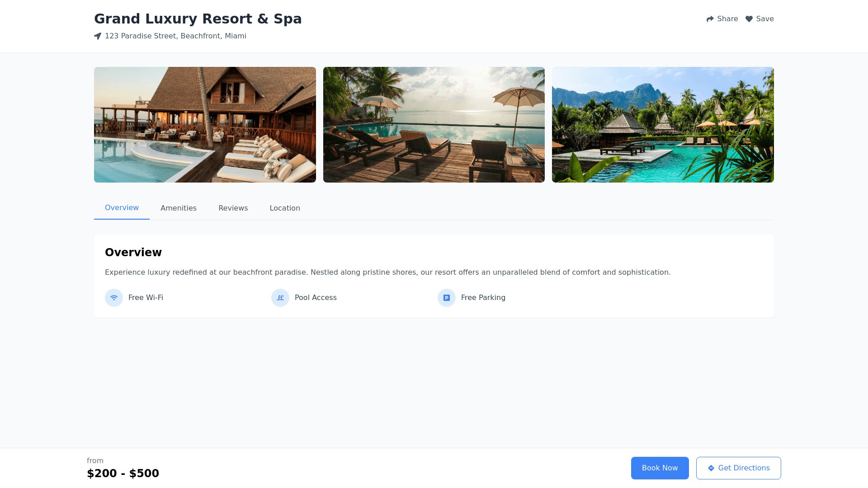This screenshot has height=488, width=868.
Task: Click the diamond directions icon
Action: [711, 468]
